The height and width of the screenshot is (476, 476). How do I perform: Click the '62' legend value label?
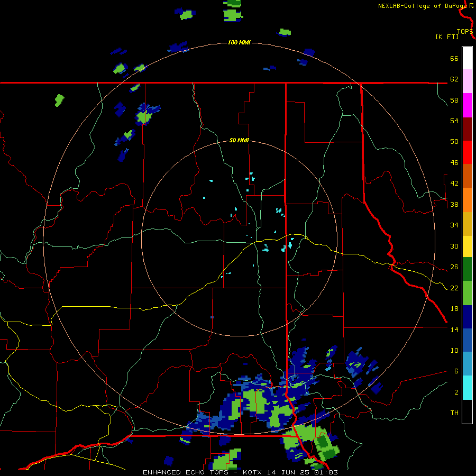pyautogui.click(x=454, y=79)
